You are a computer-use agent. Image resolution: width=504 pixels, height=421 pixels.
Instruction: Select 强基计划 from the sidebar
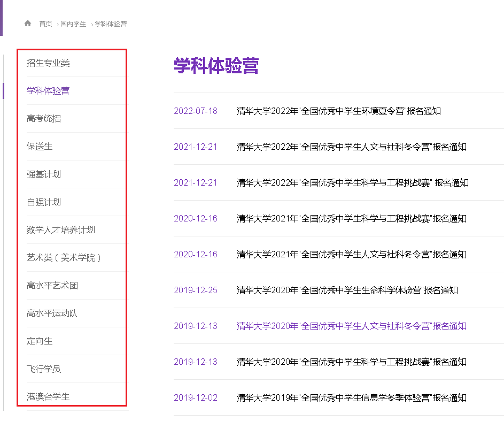pyautogui.click(x=44, y=174)
